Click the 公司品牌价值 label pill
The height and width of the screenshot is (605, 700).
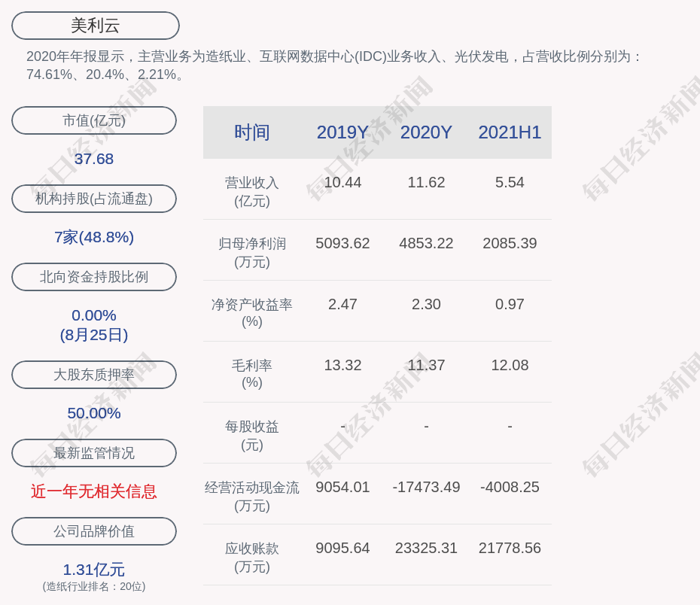pos(94,531)
